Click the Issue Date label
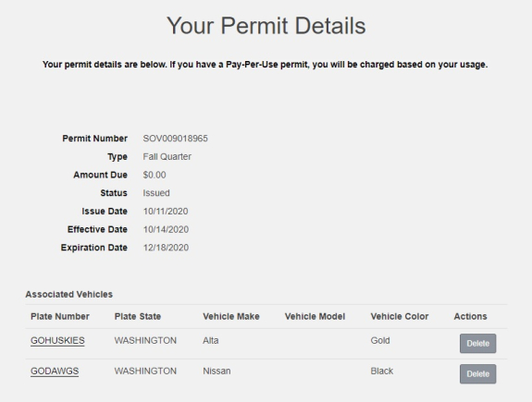Screen dimensions: 532x402 (x=105, y=212)
